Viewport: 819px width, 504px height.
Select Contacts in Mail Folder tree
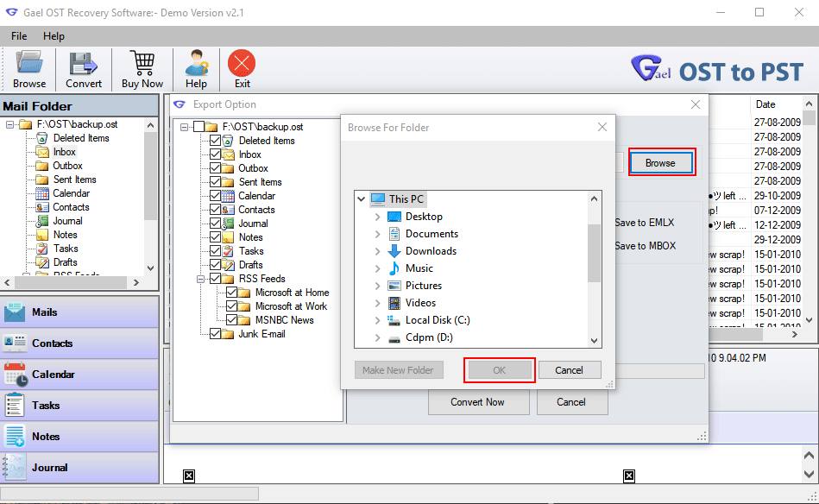click(71, 207)
